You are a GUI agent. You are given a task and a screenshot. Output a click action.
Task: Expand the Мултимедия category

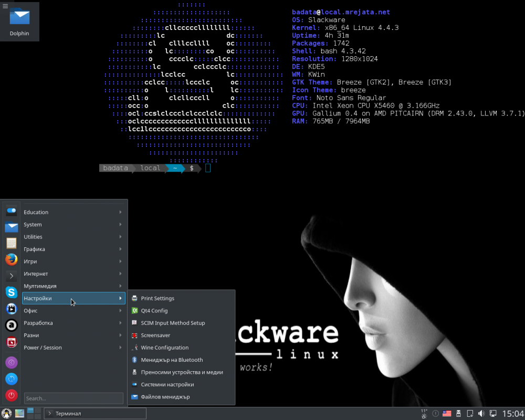click(x=73, y=286)
